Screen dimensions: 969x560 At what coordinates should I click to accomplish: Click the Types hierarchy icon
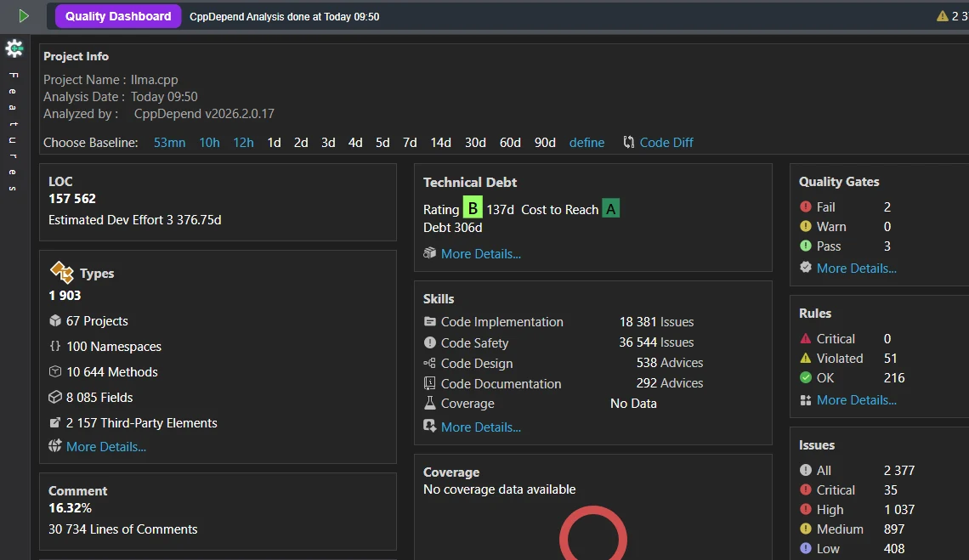point(62,272)
